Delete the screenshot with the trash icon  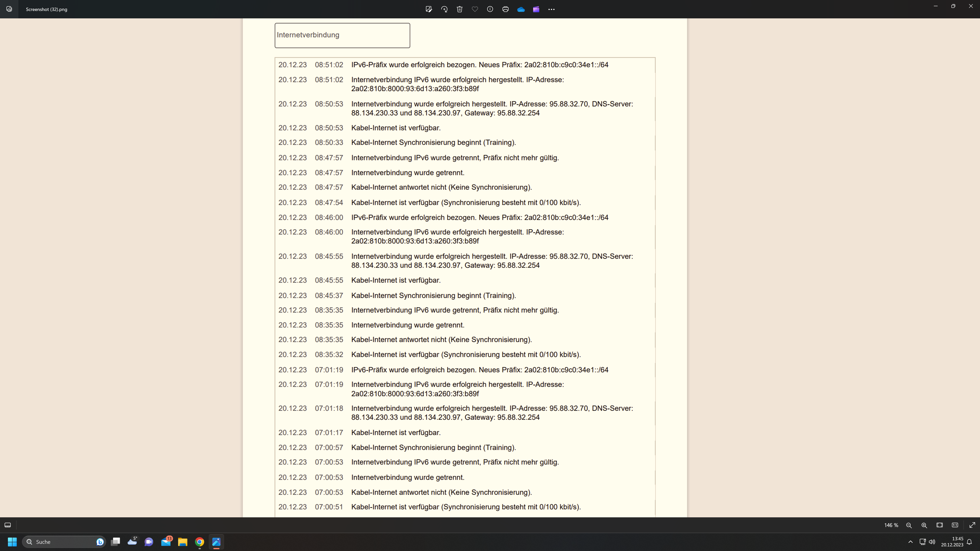click(x=460, y=9)
